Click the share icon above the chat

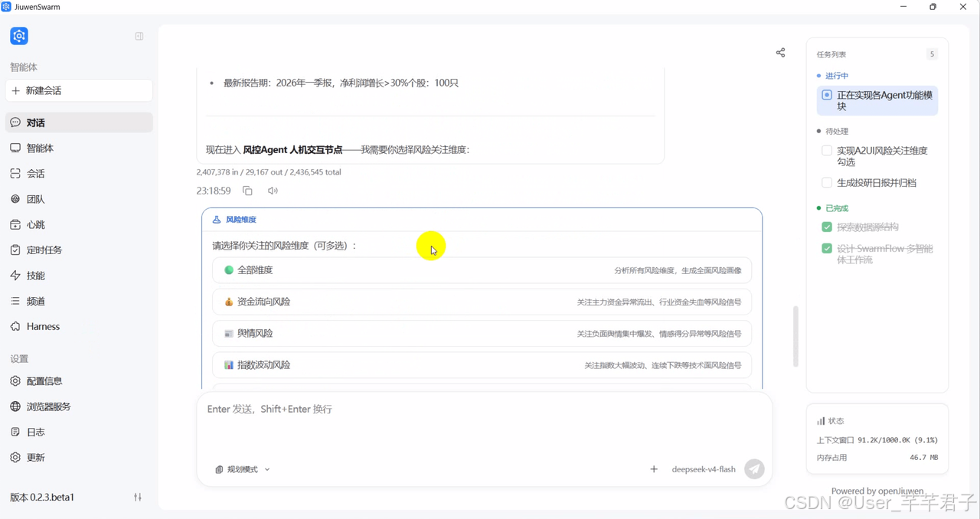click(780, 53)
